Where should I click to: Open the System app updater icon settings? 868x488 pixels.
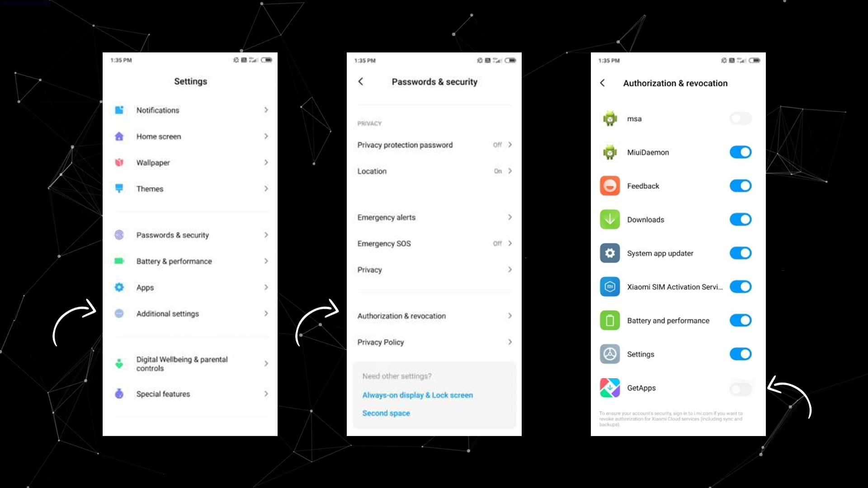tap(610, 253)
